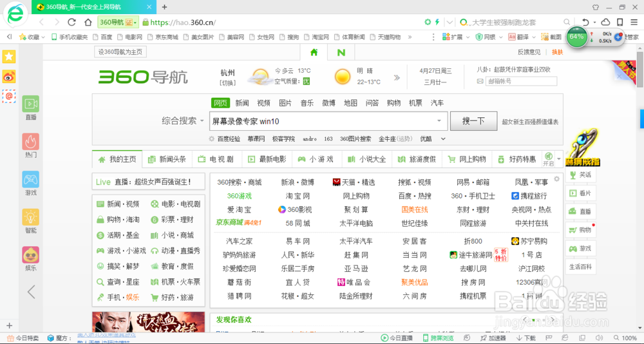644x344 pixels.
Task: Switch to 小说大全 category tab
Action: click(367, 159)
